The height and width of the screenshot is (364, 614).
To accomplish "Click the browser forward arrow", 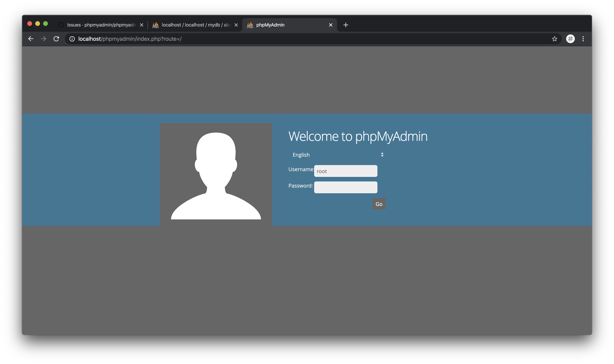I will click(x=43, y=39).
